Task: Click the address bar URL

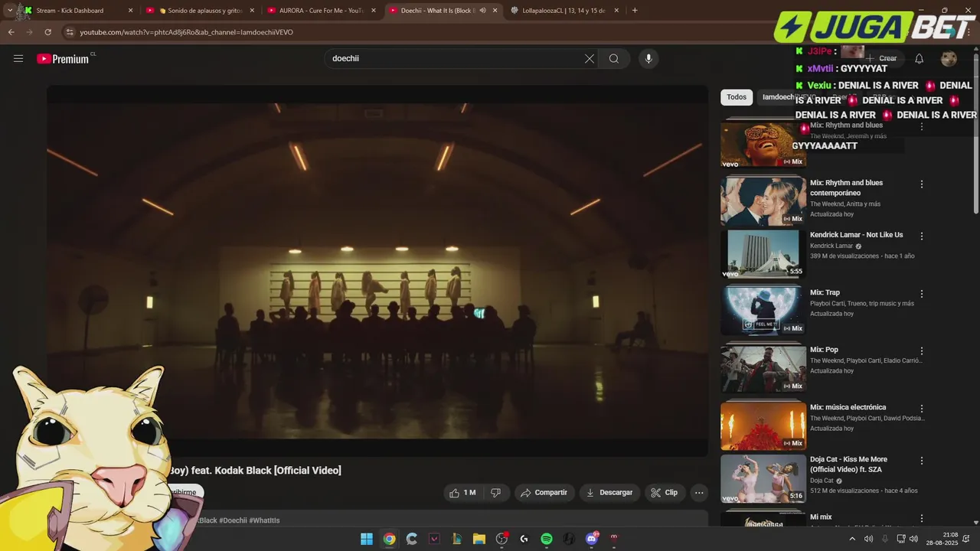Action: [x=186, y=32]
